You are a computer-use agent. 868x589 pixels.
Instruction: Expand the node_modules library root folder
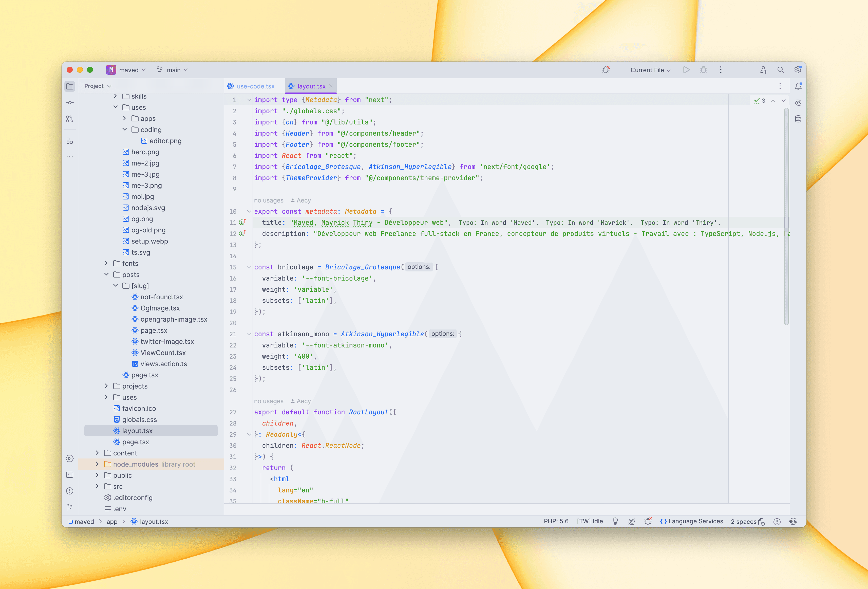click(x=98, y=464)
